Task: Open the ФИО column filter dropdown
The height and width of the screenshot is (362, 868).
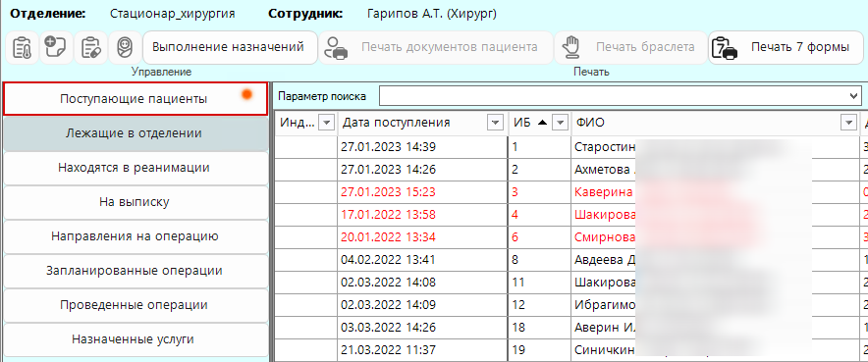Action: point(847,123)
